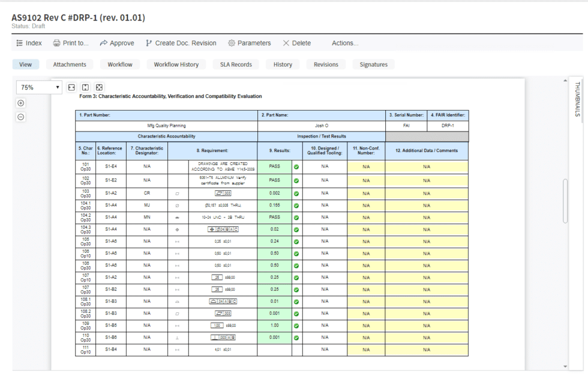The width and height of the screenshot is (588, 379).
Task: Select the fit-to-width viewer icon
Action: (x=71, y=87)
